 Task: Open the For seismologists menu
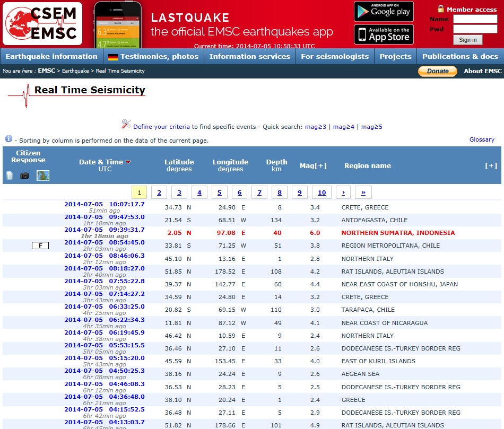(x=335, y=56)
